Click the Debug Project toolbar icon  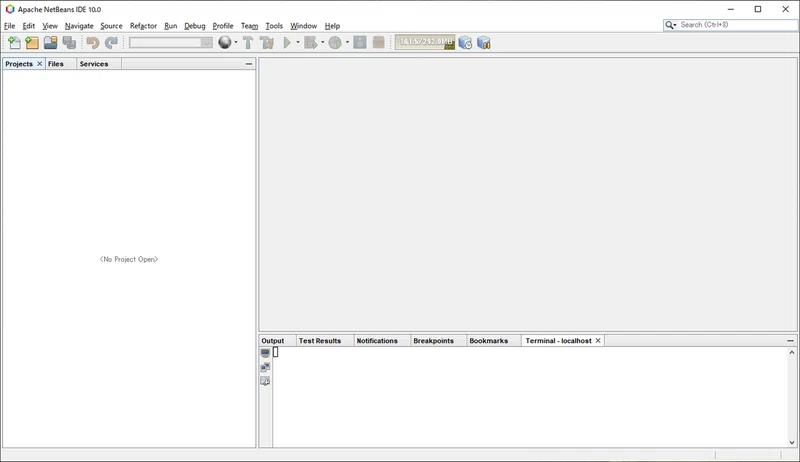[311, 43]
